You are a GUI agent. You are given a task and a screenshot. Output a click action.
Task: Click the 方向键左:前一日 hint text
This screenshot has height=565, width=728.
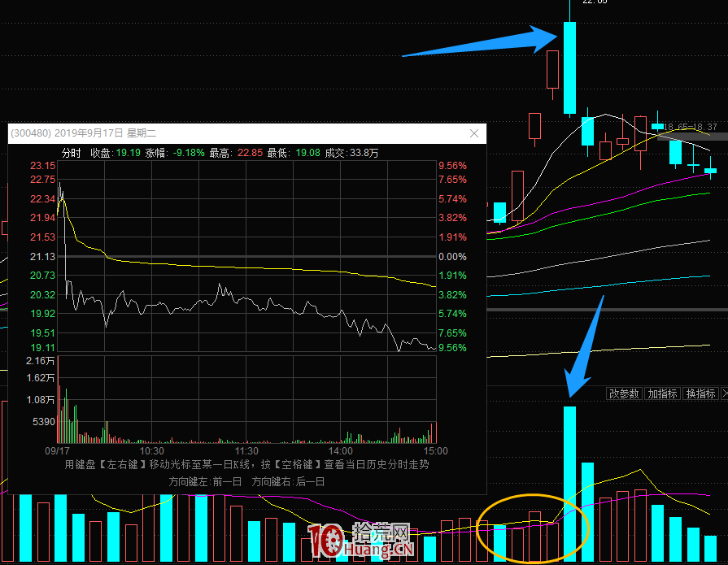(205, 482)
